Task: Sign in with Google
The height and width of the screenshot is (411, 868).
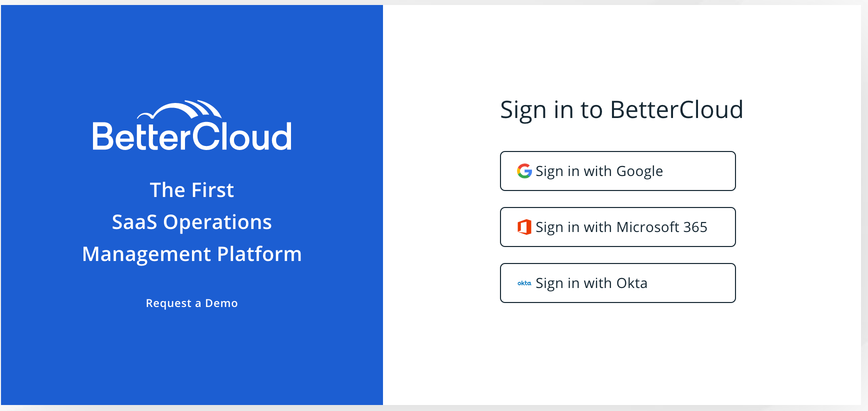Action: (x=617, y=171)
